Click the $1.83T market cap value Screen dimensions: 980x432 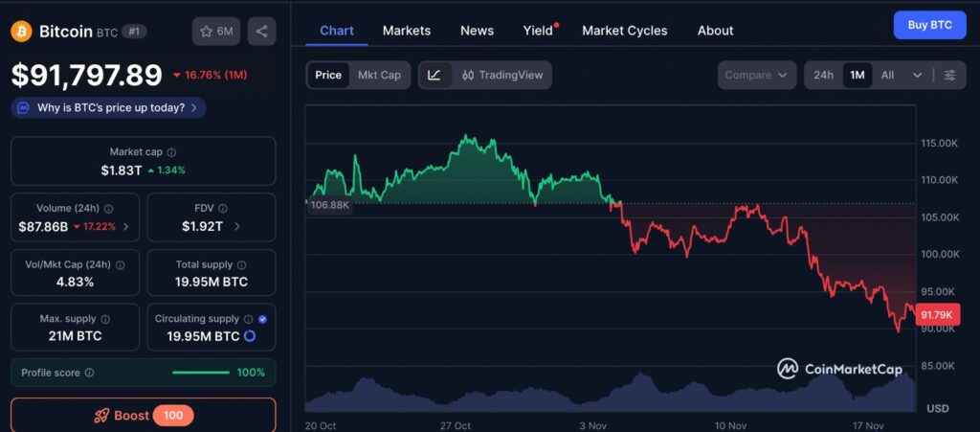click(122, 171)
